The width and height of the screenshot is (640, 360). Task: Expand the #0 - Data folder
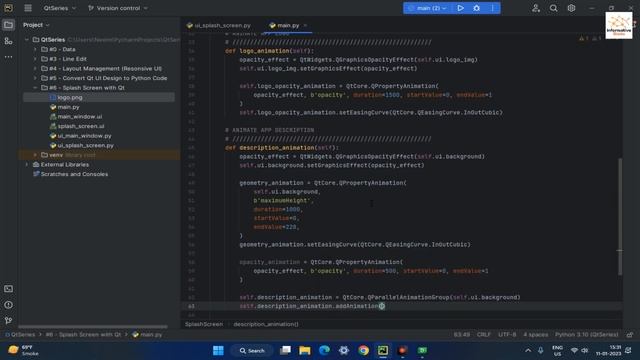(35, 49)
